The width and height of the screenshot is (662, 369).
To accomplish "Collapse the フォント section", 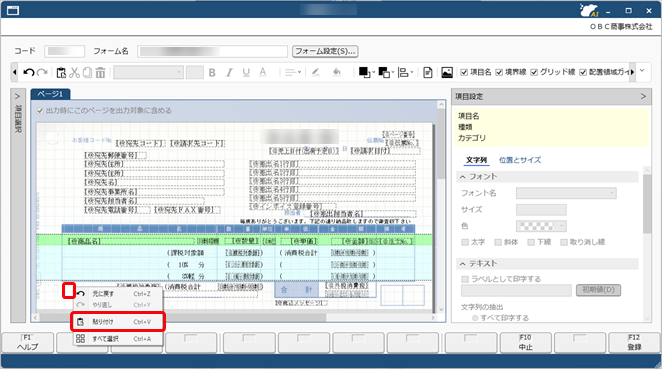I will coord(463,176).
